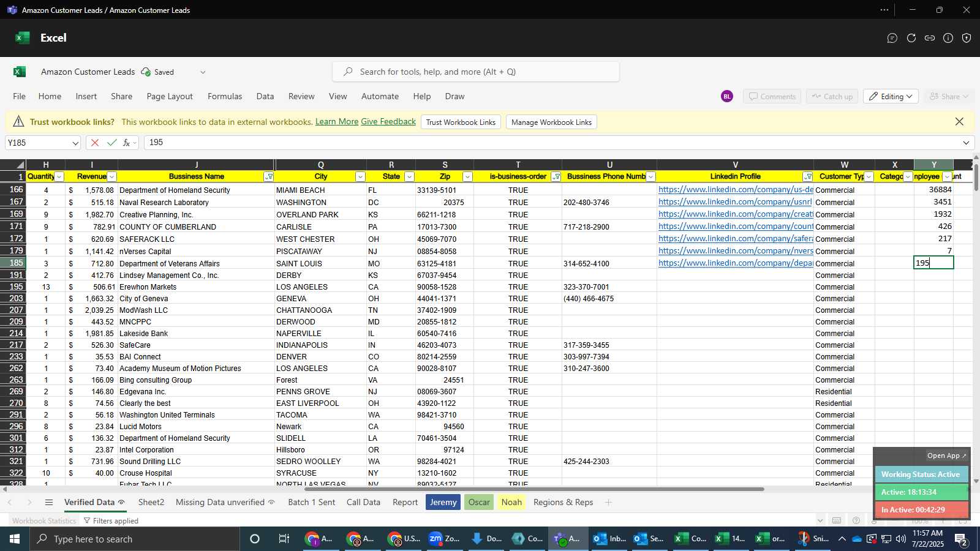The width and height of the screenshot is (980, 551).
Task: Open the City column filter dropdown
Action: 360,177
